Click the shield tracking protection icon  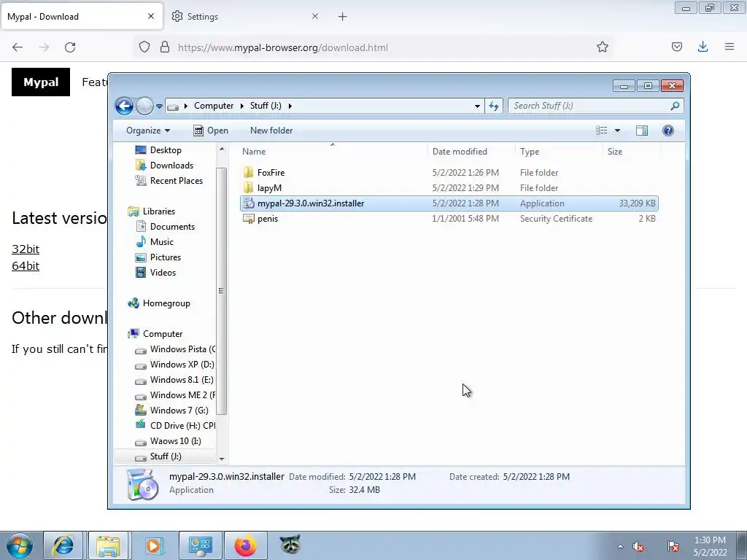[x=144, y=47]
